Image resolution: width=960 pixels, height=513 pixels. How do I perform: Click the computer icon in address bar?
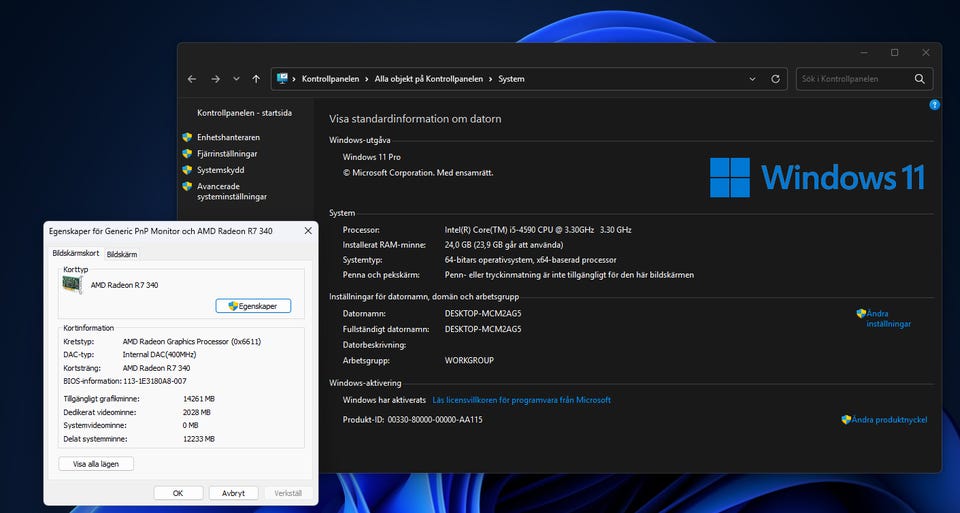coord(283,79)
